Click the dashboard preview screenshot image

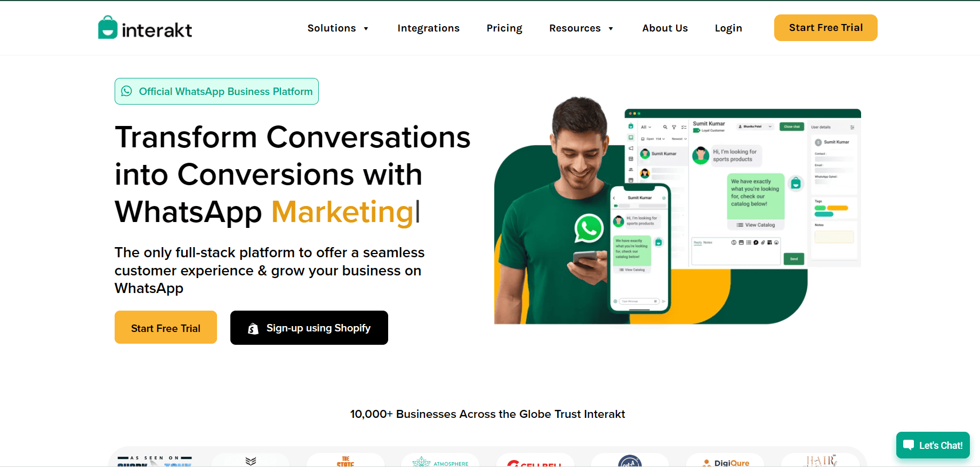[743, 188]
